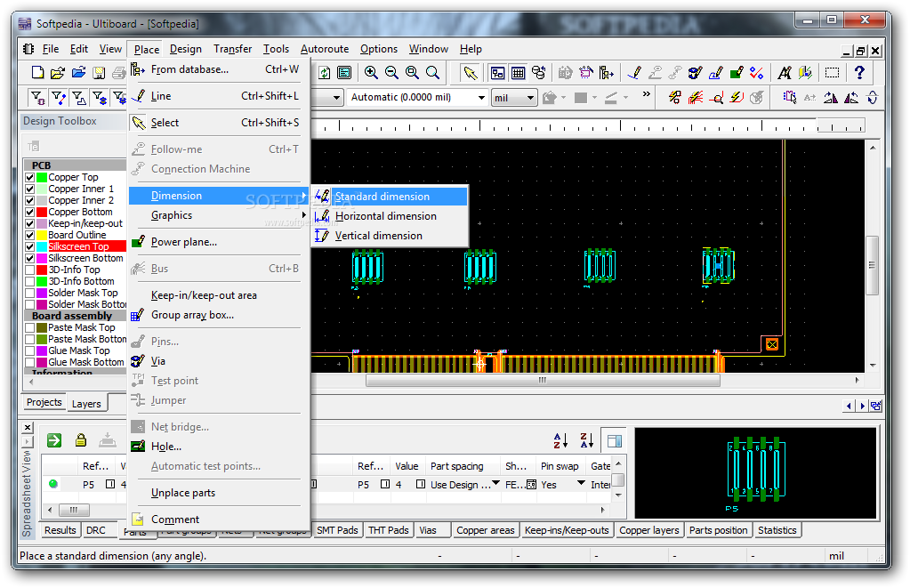Viewport: 910px width, 588px height.
Task: Click the yellow open file folder icon
Action: pyautogui.click(x=58, y=73)
